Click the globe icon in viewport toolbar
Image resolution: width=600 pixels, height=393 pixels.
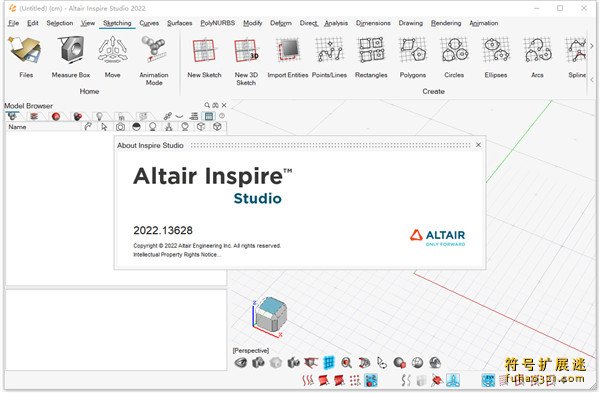(x=417, y=362)
